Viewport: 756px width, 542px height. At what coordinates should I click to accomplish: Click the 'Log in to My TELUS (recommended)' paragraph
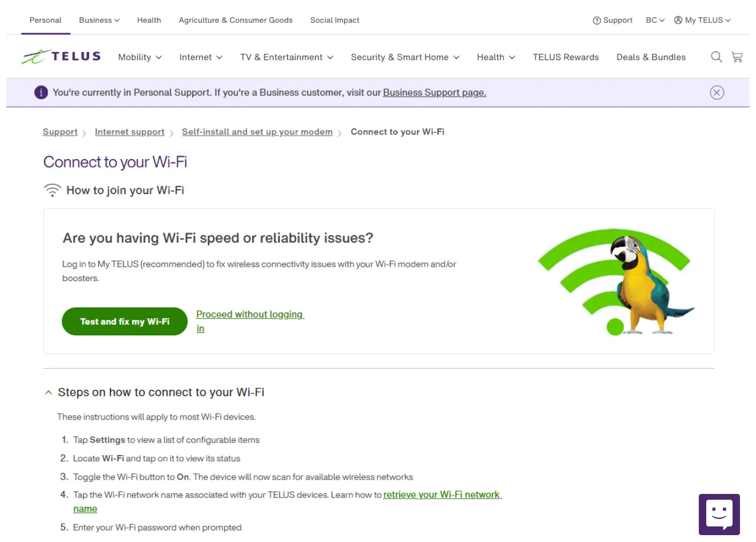259,271
